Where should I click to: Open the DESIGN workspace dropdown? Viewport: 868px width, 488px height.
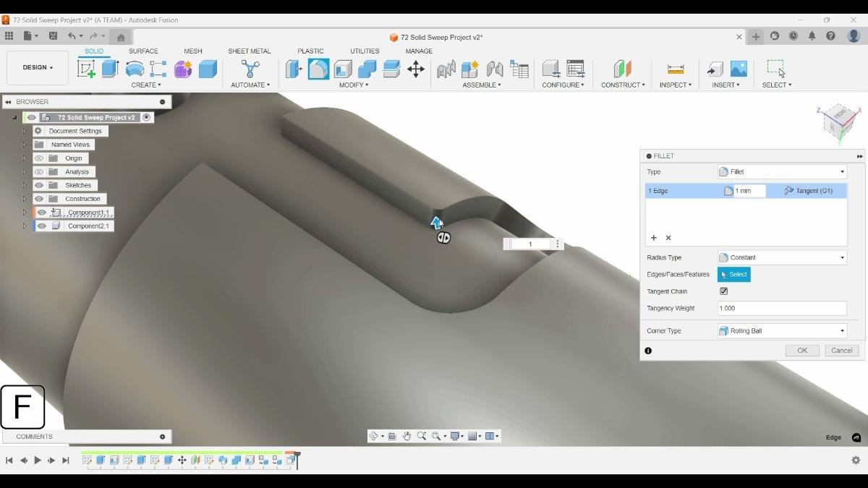(x=38, y=67)
